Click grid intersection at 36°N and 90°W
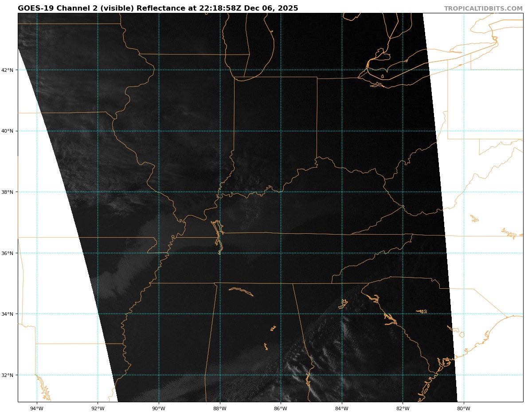The image size is (532, 412). pyautogui.click(x=159, y=253)
